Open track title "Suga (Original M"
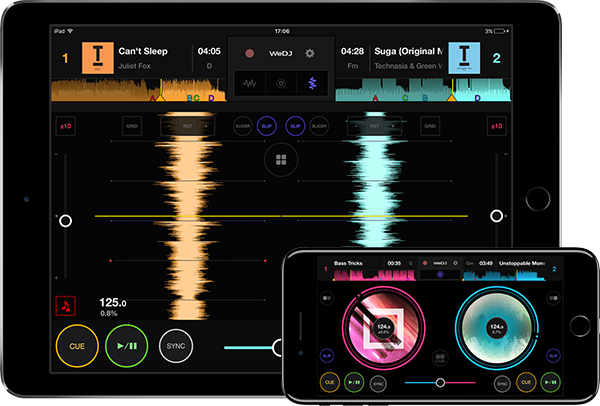 [409, 51]
